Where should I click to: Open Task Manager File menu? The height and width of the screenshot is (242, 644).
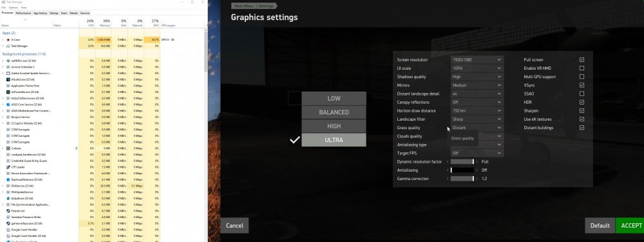[x=4, y=7]
